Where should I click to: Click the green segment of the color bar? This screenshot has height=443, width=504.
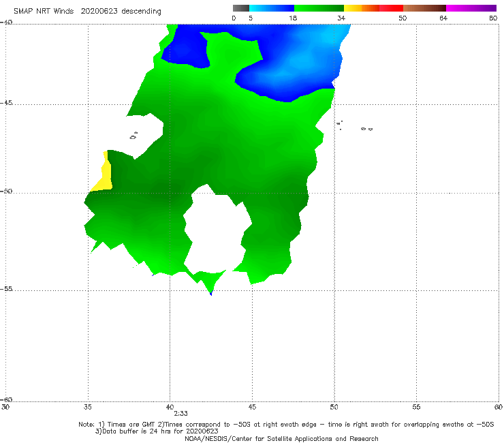[x=319, y=8]
